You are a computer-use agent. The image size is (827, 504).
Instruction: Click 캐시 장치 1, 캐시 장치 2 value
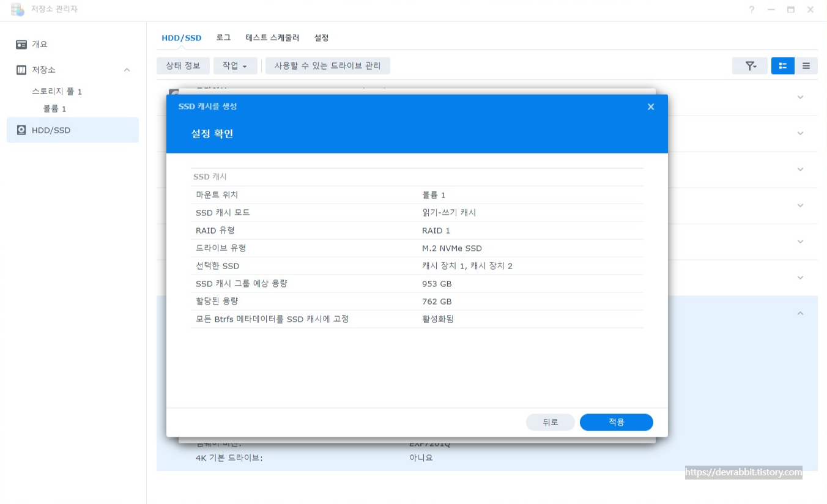(467, 266)
